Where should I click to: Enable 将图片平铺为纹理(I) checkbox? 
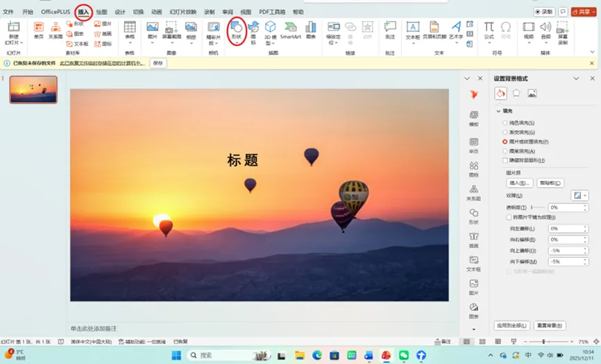(x=509, y=217)
